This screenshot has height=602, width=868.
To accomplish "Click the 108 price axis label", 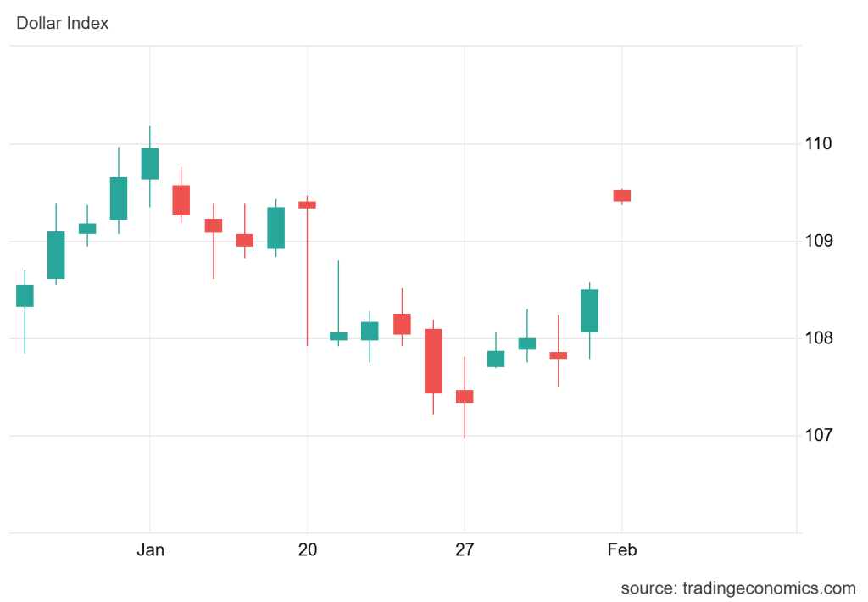I will pyautogui.click(x=820, y=338).
